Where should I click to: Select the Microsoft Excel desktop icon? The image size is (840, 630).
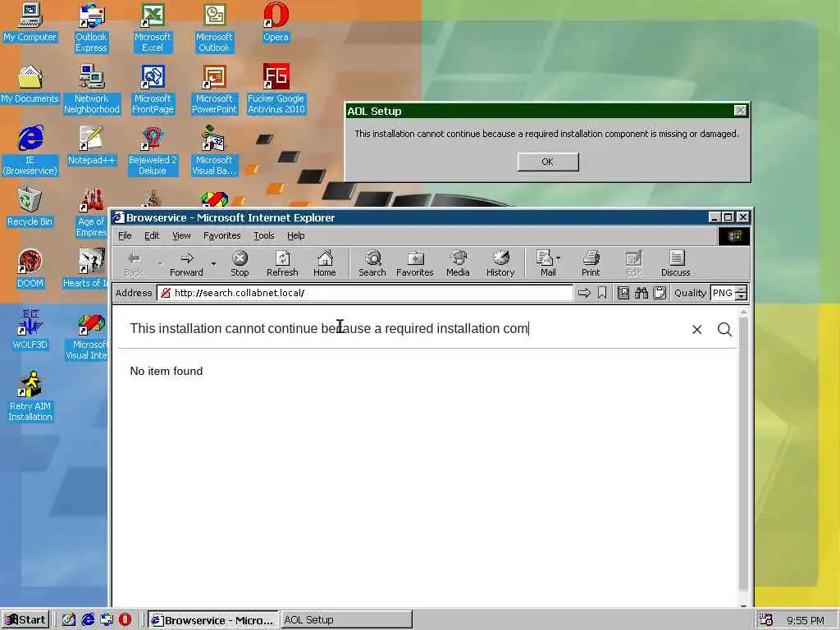153,27
